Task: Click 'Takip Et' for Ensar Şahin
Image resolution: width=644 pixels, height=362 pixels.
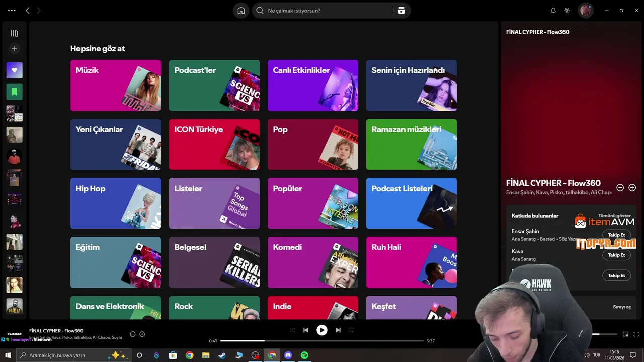Action: pos(616,235)
